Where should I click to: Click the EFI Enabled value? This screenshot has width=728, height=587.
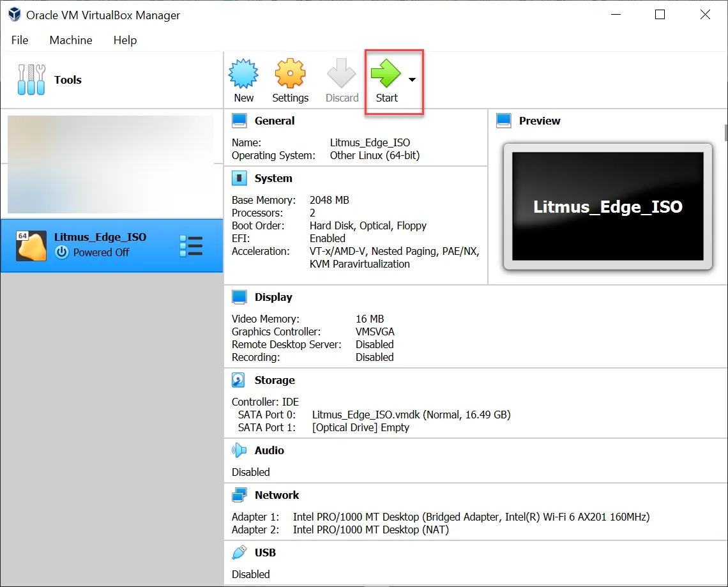(328, 238)
